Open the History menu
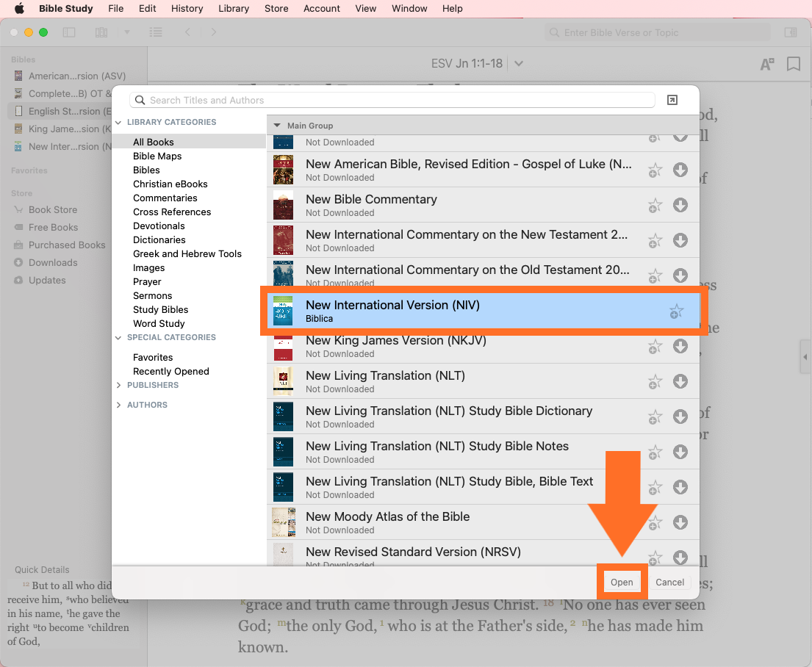The height and width of the screenshot is (667, 812). point(187,8)
